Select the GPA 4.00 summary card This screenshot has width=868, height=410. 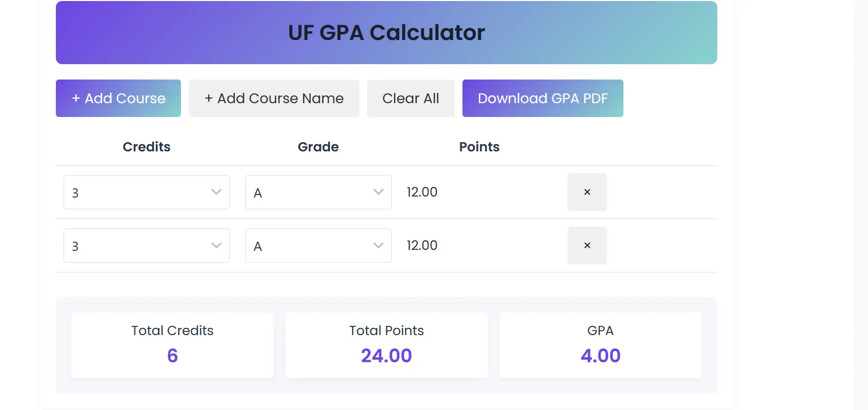tap(600, 345)
